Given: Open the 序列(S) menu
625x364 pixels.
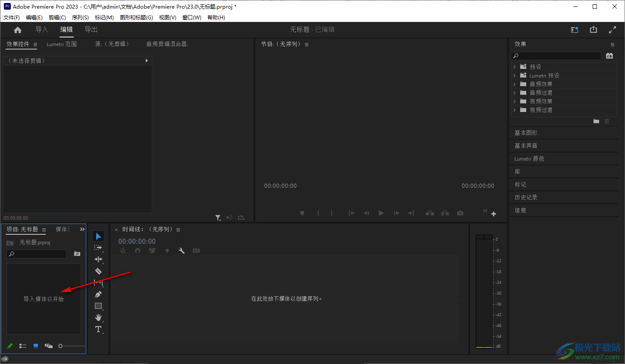Looking at the screenshot, I should coord(80,18).
